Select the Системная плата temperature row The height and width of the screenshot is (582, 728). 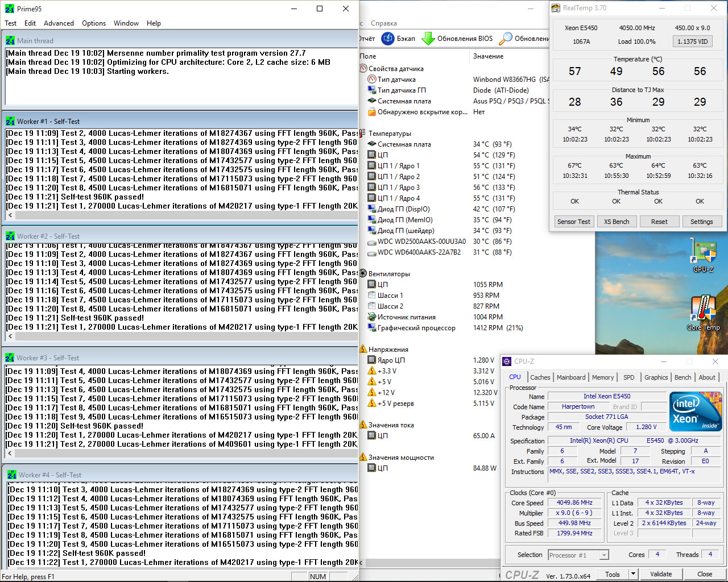pyautogui.click(x=404, y=144)
